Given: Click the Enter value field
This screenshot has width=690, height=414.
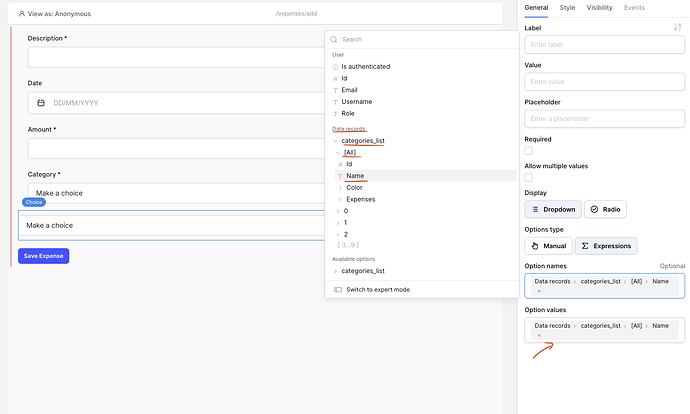Looking at the screenshot, I should tap(605, 82).
